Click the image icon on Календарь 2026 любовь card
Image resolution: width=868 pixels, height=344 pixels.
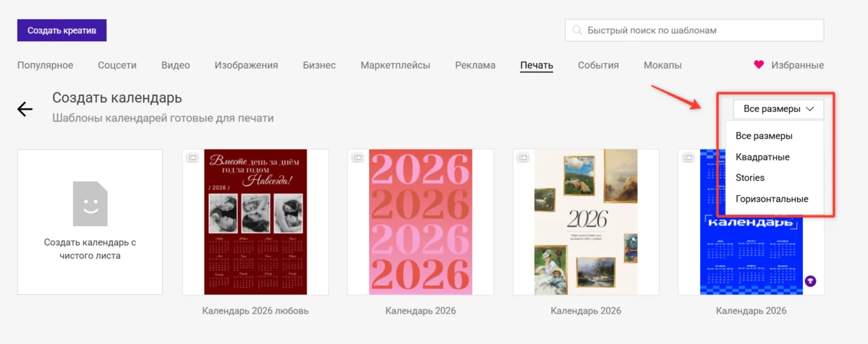click(x=192, y=158)
